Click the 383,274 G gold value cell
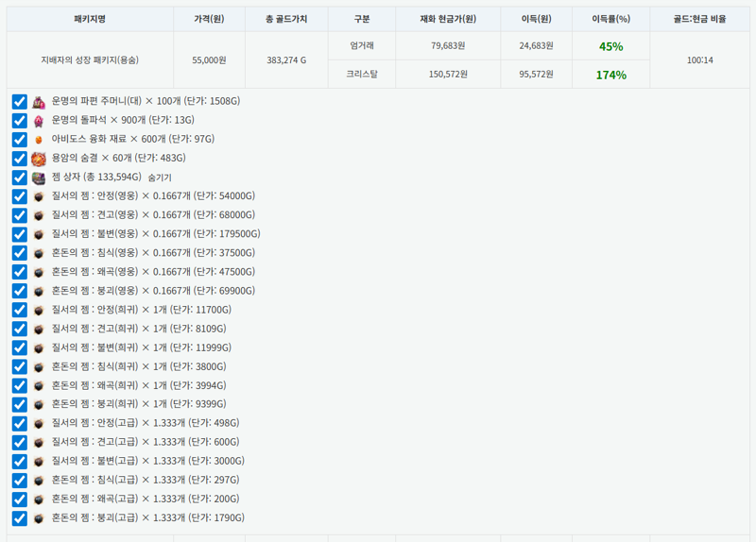The height and width of the screenshot is (542, 756). (286, 60)
